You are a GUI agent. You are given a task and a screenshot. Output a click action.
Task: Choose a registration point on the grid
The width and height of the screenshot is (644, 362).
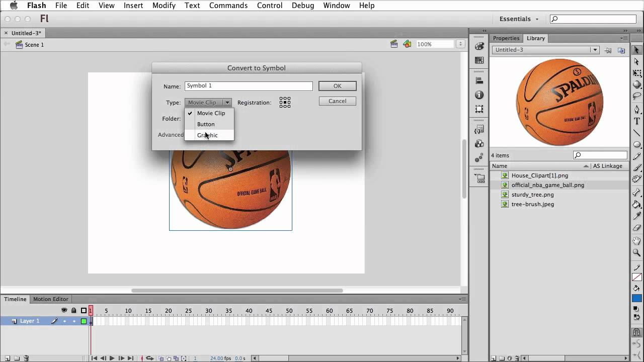coord(285,103)
